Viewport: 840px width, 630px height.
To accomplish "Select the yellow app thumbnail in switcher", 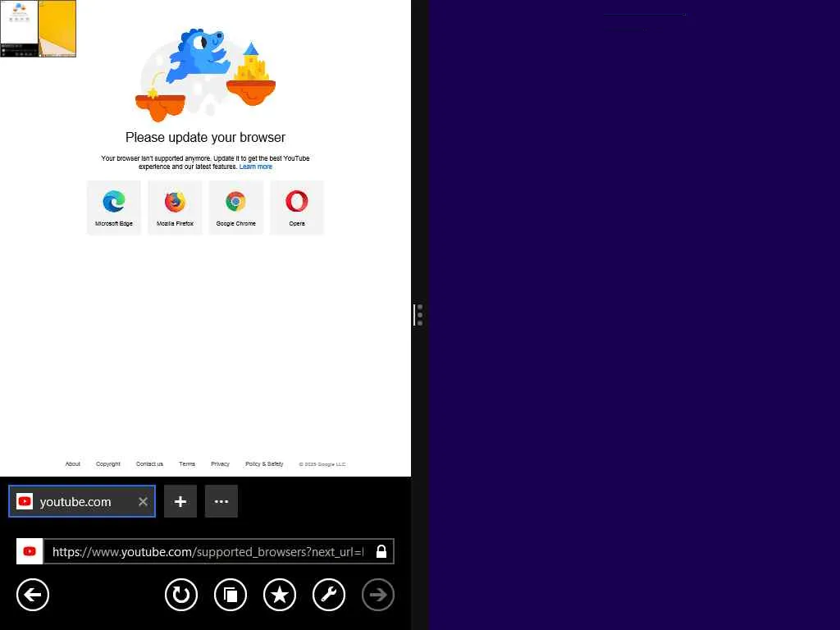I will point(57,29).
